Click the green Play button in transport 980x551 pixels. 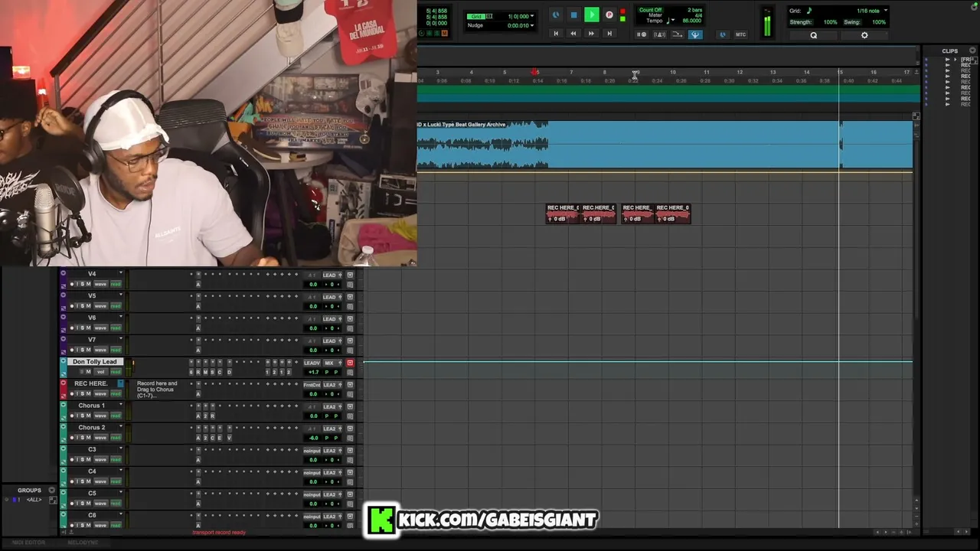tap(591, 15)
